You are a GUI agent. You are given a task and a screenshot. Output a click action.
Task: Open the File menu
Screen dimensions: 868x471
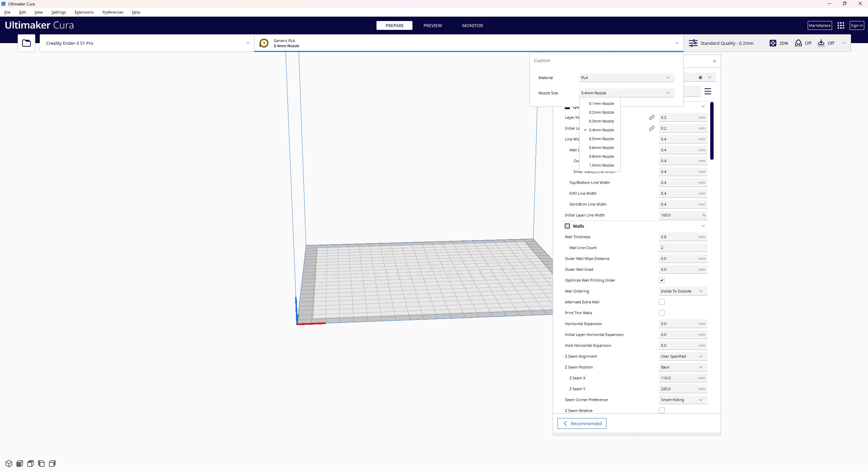tap(7, 12)
